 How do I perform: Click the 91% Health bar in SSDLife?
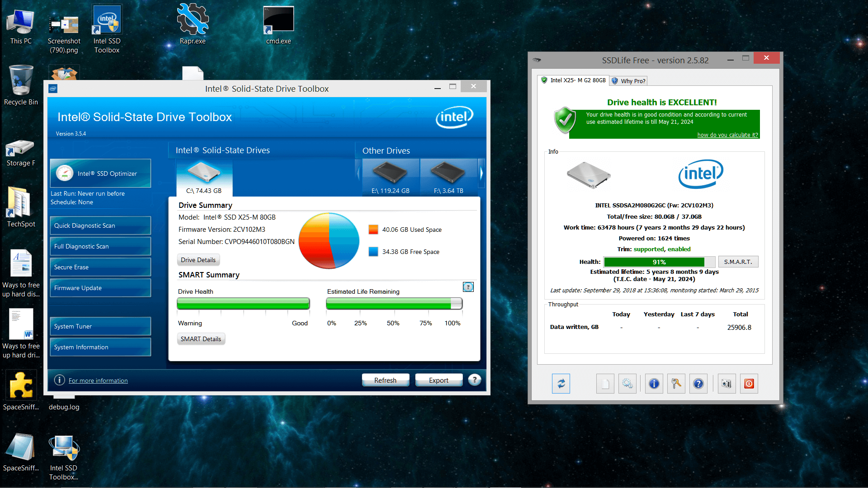tap(659, 262)
